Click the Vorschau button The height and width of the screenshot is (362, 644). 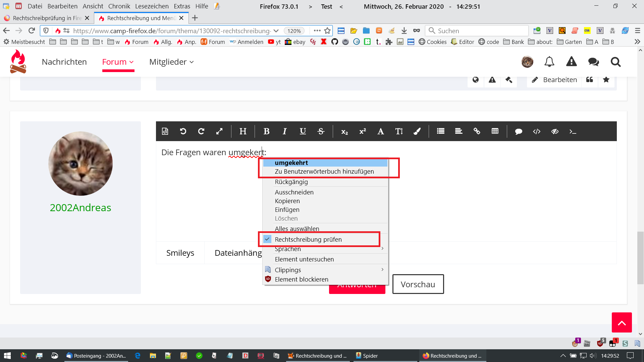point(418,284)
